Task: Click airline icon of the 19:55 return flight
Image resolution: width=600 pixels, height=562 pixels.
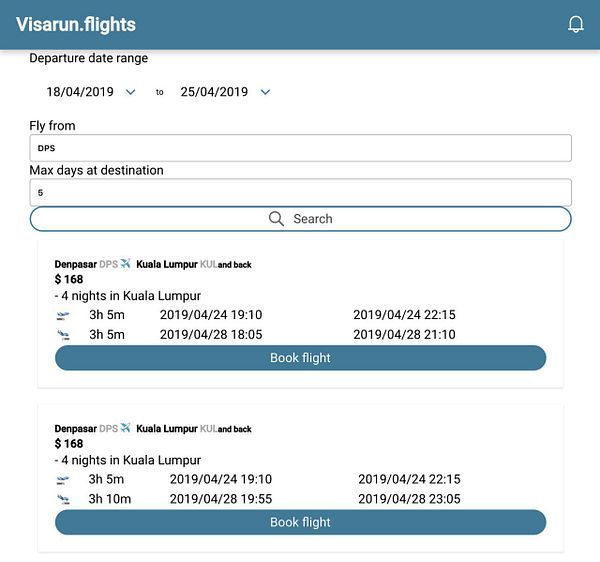Action: point(64,499)
